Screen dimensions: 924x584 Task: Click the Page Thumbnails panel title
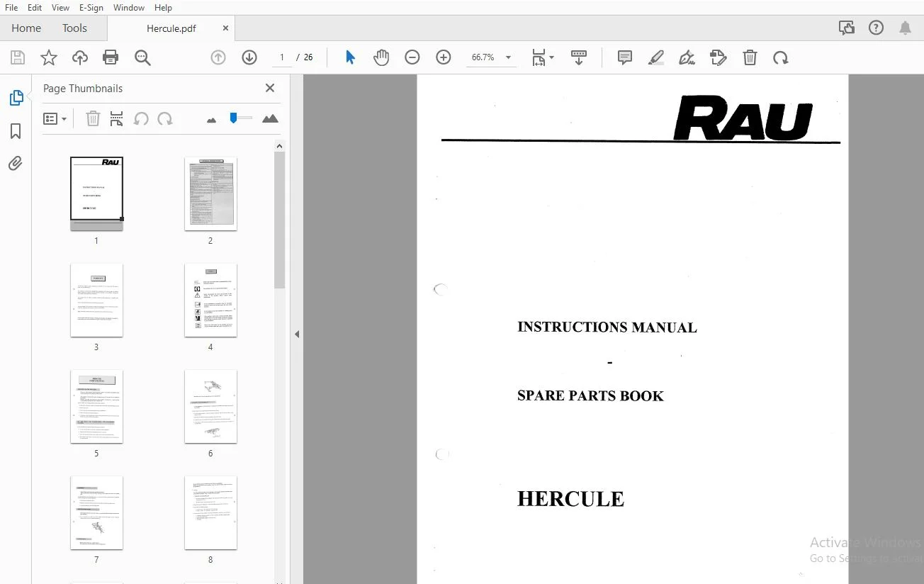coord(83,89)
